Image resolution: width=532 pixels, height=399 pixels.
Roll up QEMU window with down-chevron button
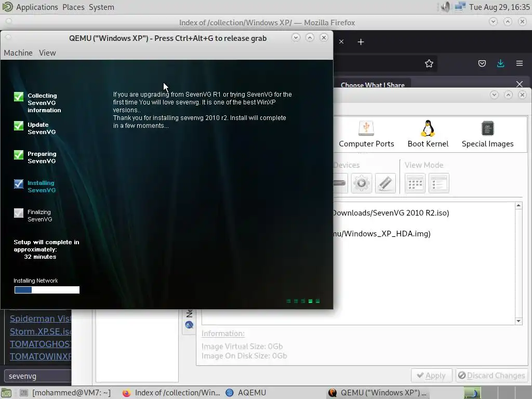pyautogui.click(x=296, y=37)
